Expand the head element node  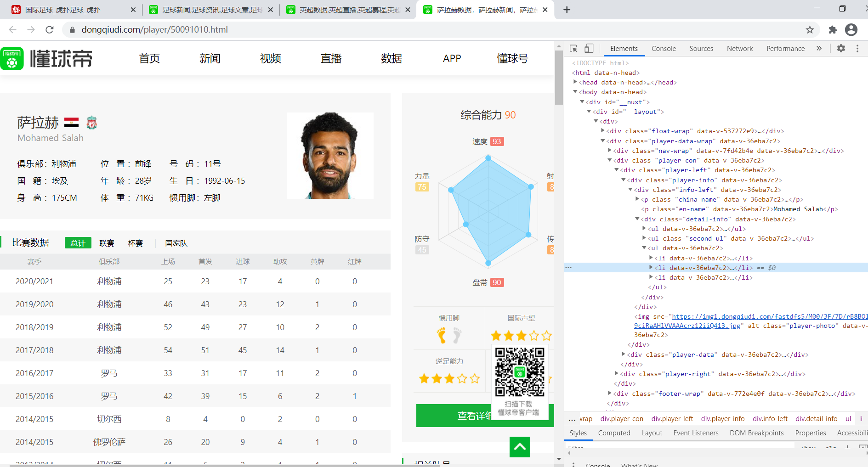click(575, 82)
